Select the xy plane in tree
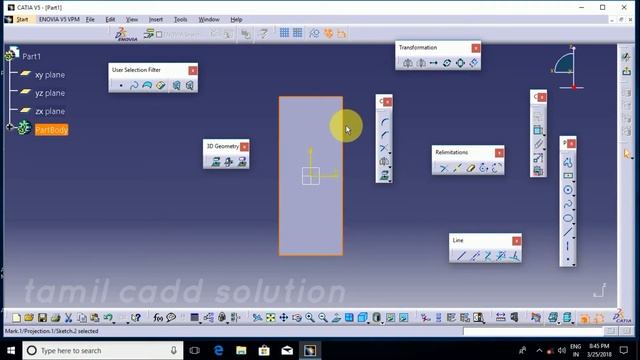The image size is (640, 360). click(50, 75)
